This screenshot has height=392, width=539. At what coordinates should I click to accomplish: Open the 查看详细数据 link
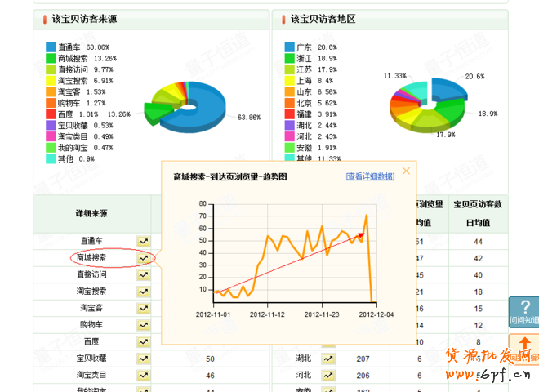point(370,176)
